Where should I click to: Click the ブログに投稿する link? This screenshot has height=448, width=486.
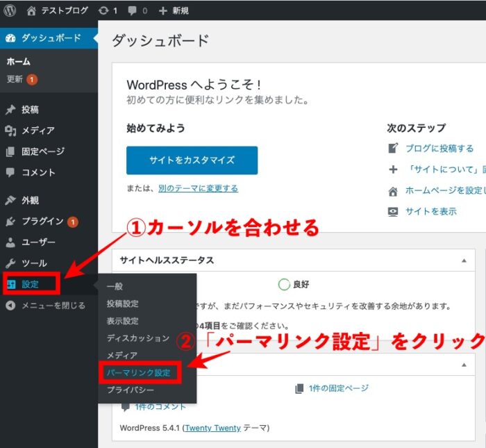[x=439, y=149]
